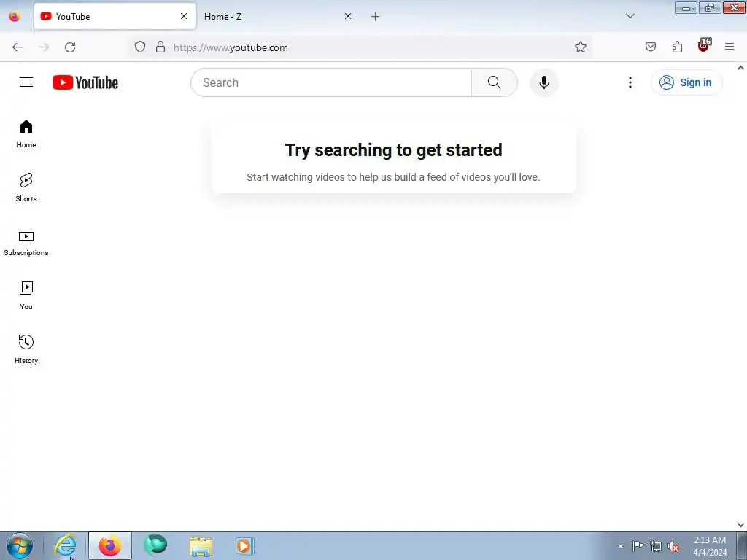The height and width of the screenshot is (560, 747).
Task: Open Firefox View pinned button
Action: [x=15, y=16]
